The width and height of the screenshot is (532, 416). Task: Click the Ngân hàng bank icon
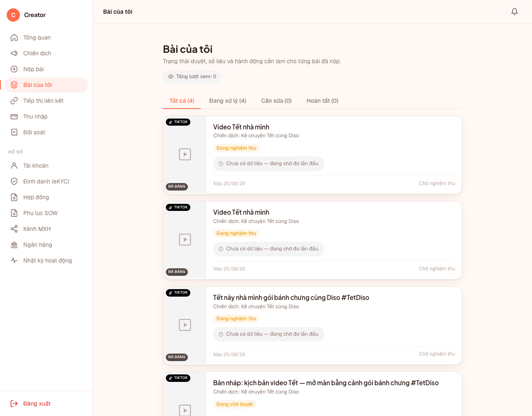tap(14, 245)
